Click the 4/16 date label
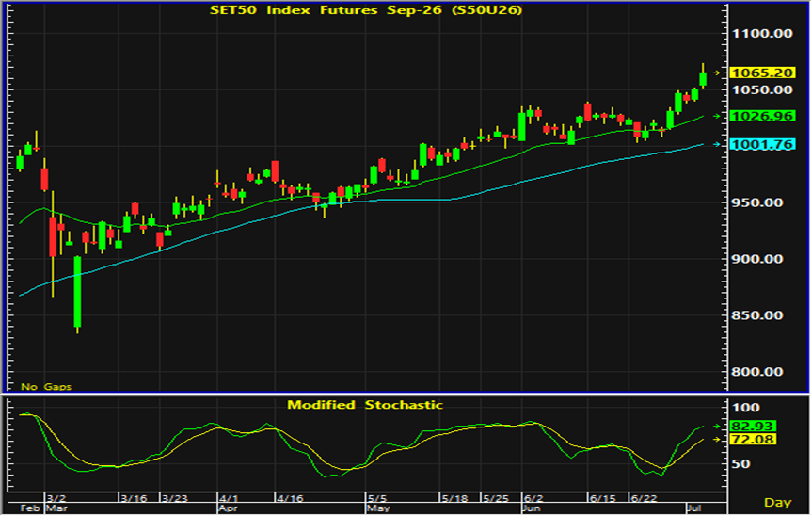 click(x=290, y=498)
